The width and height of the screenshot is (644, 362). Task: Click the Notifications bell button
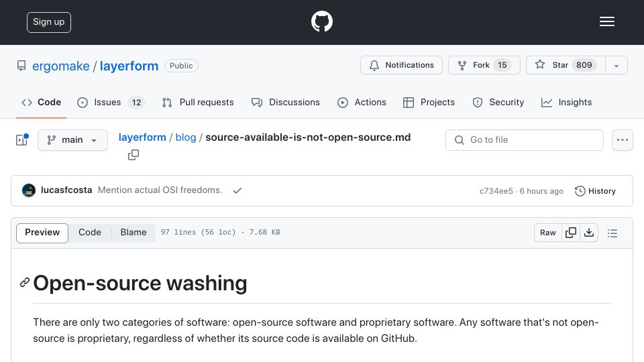click(401, 65)
